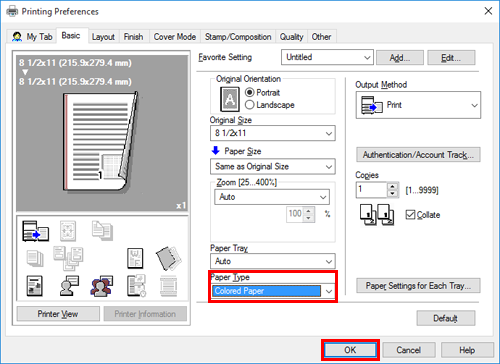500x364 pixels.
Task: Switch to the Other tab
Action: 321,37
